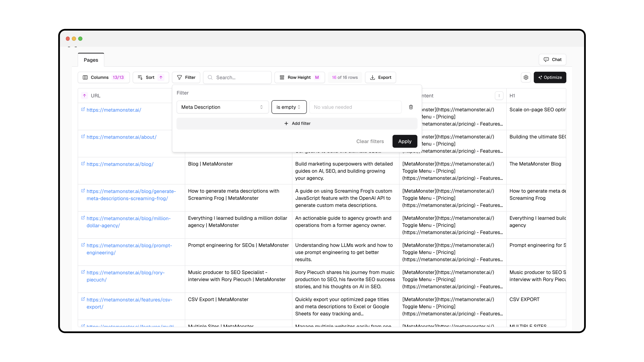
Task: Select 'CSV Export | MetaMonster' title cell
Action: [238, 306]
